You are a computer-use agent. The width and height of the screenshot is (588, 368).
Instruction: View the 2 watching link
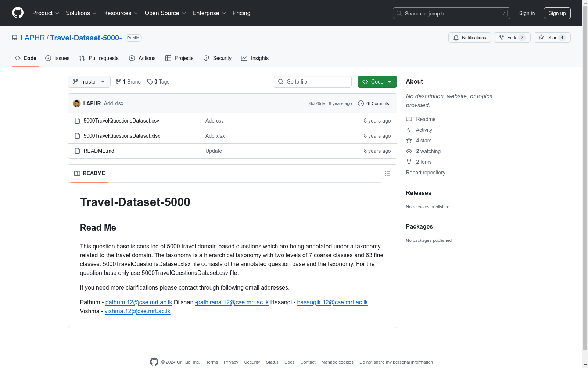click(423, 151)
